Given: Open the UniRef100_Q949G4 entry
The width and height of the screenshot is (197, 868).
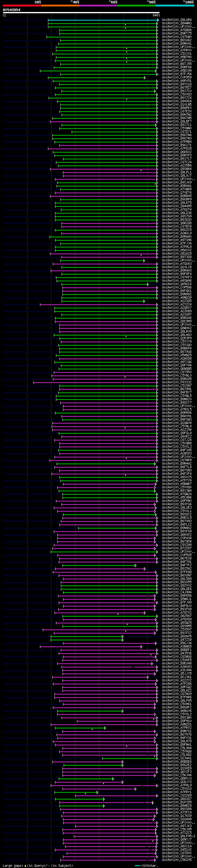Looking at the screenshot, I should coord(176,101).
